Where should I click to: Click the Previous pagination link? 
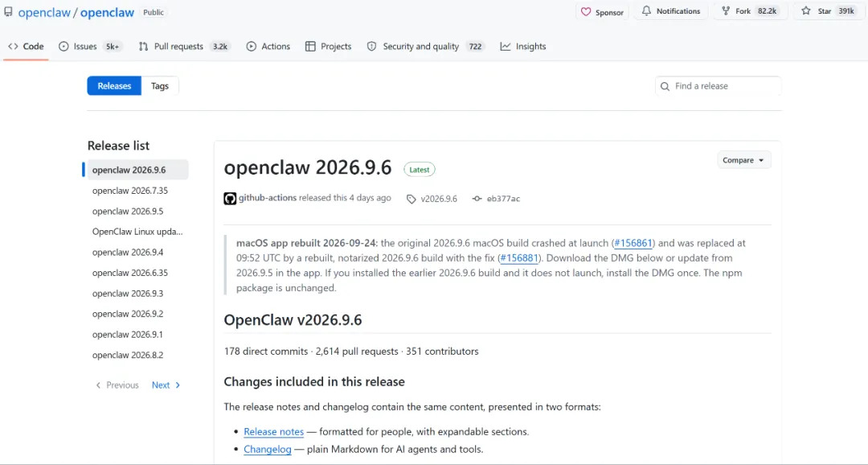117,385
